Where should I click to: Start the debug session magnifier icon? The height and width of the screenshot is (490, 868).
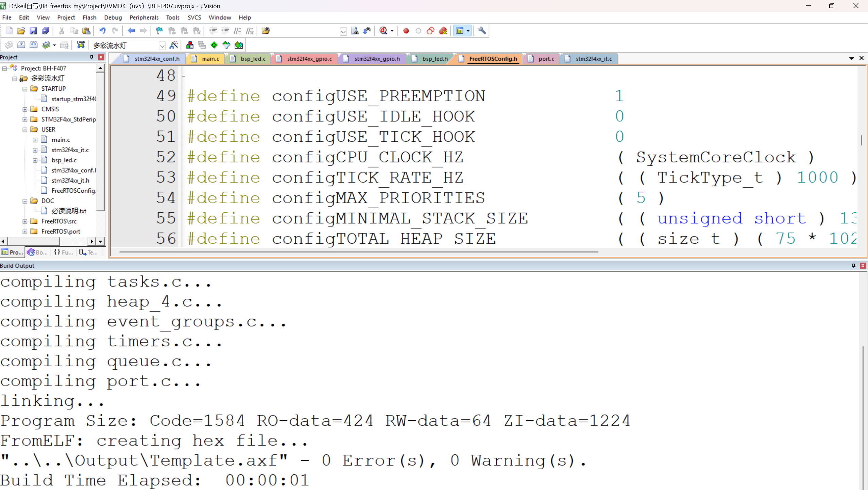pos(384,31)
